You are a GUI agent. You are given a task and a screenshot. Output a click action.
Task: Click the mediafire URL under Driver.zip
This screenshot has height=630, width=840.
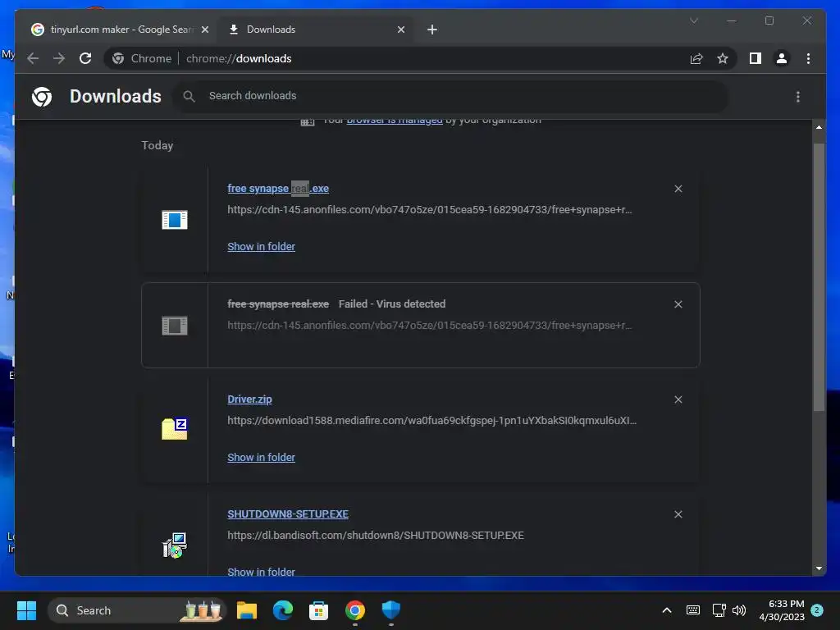pyautogui.click(x=431, y=421)
